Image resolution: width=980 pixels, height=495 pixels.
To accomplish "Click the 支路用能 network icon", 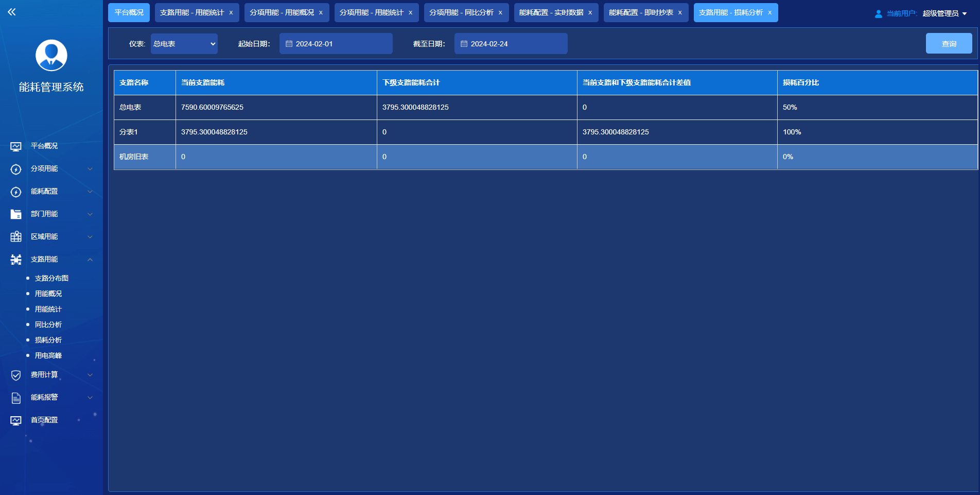I will tap(16, 260).
